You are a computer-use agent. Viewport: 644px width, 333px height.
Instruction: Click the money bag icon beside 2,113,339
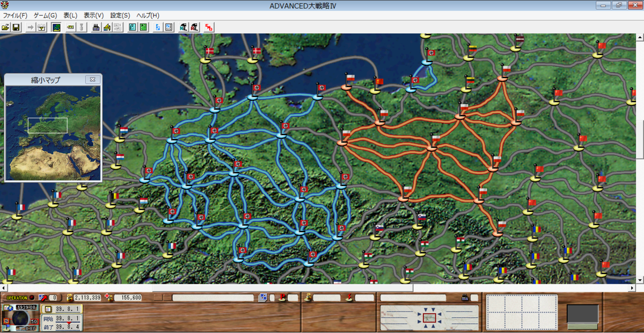click(69, 298)
